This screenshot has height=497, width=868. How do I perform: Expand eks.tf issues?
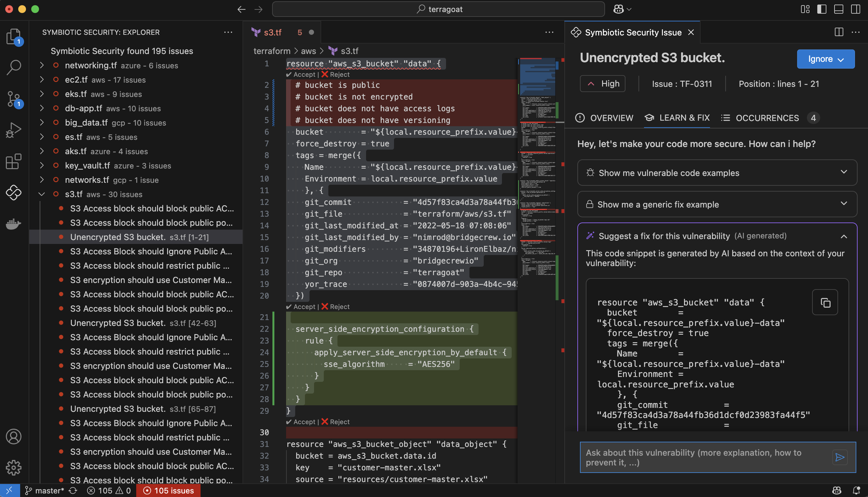42,94
